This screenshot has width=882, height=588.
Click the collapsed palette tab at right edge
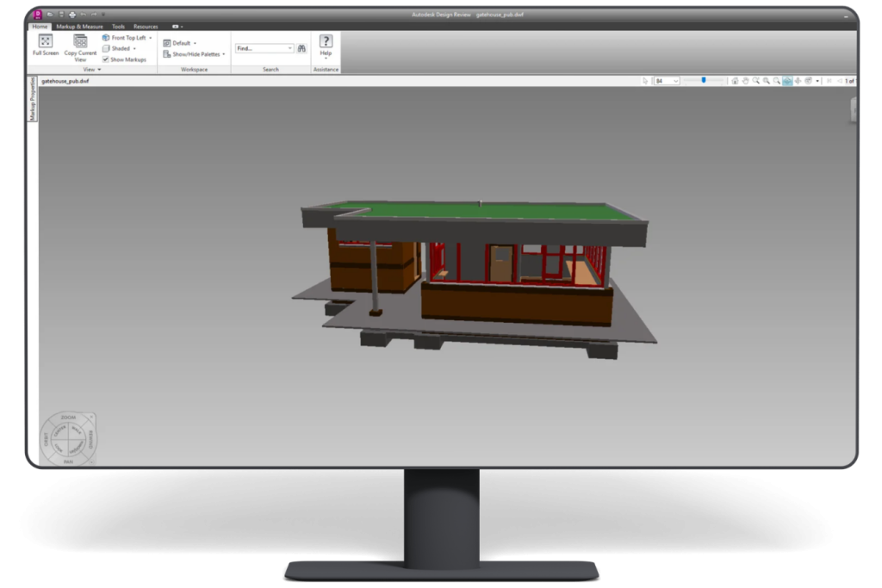[x=853, y=109]
